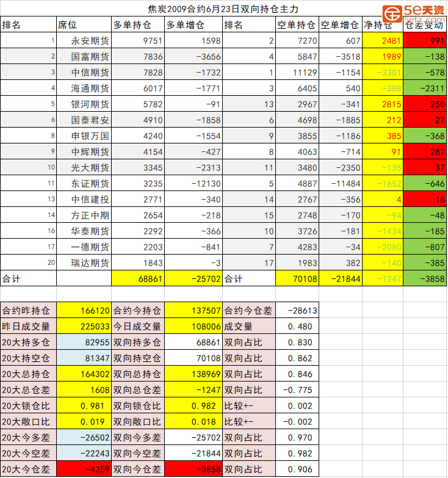The image size is (448, 478).
Task: Click the 东证期货 seat cell
Action: 84,183
